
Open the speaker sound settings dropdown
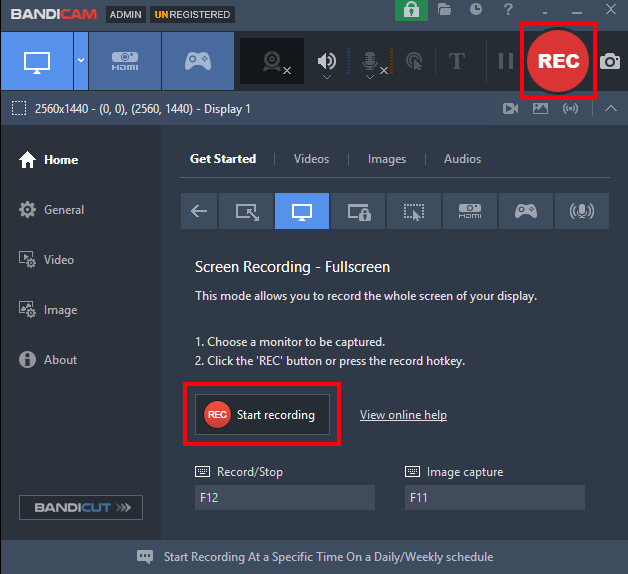pyautogui.click(x=327, y=75)
